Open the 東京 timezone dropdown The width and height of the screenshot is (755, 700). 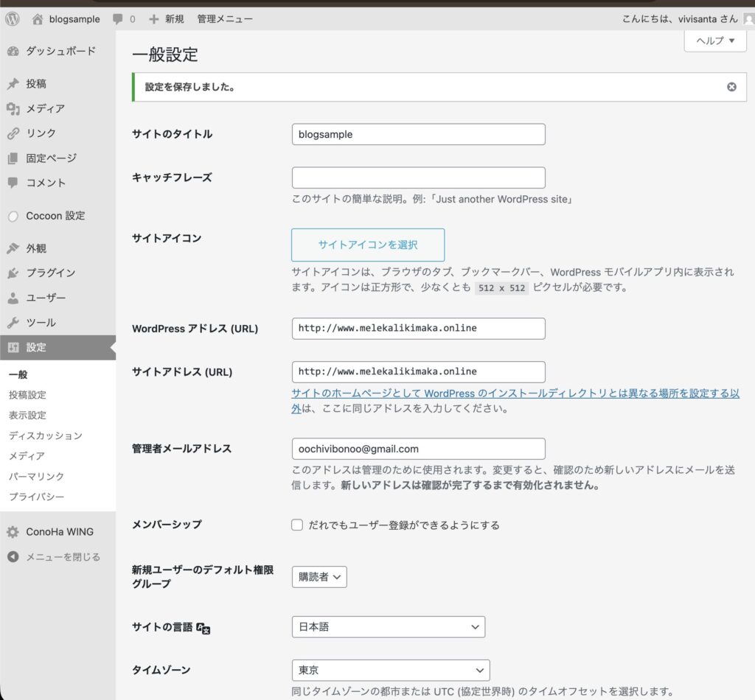[390, 671]
